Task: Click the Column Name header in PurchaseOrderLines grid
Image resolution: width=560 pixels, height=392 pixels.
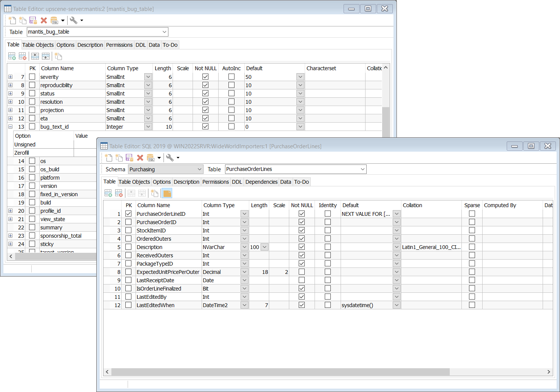Action: (154, 205)
